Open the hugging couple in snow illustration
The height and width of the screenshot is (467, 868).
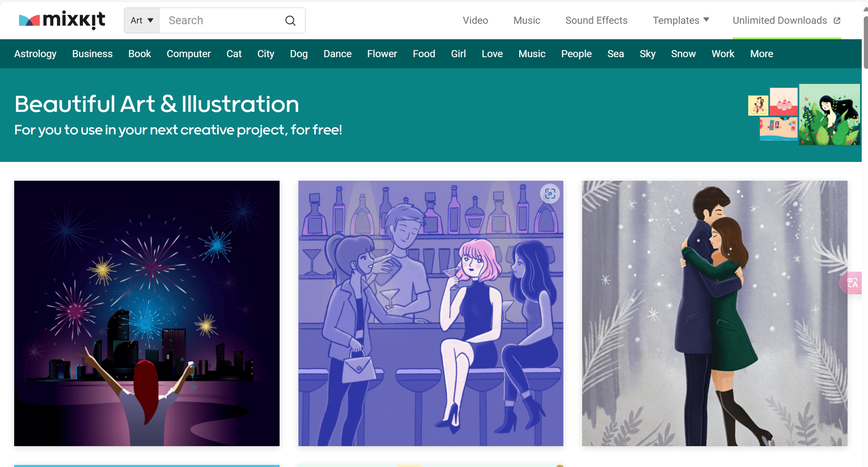click(714, 313)
